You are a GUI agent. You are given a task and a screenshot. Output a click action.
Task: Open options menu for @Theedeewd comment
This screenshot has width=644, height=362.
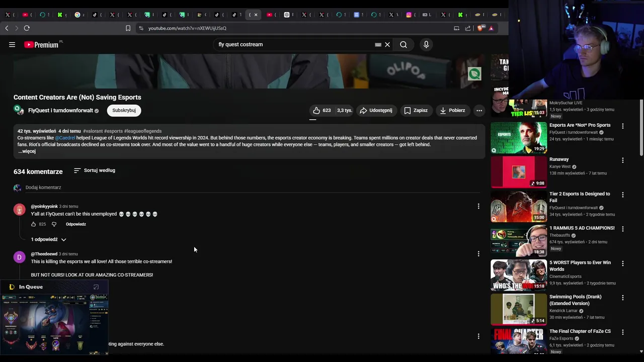point(478,254)
